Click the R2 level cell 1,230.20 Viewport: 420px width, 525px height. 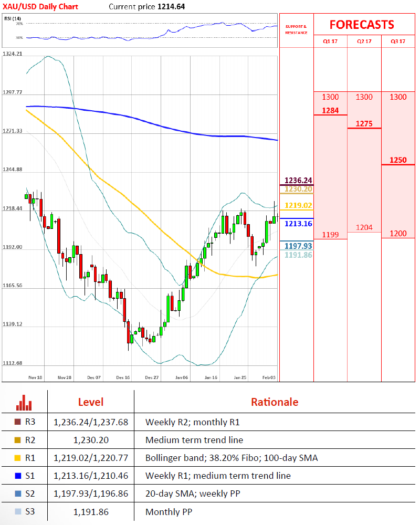pyautogui.click(x=91, y=440)
